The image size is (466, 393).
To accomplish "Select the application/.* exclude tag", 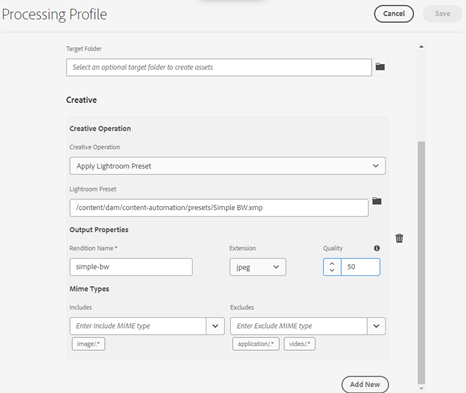I will pyautogui.click(x=256, y=344).
